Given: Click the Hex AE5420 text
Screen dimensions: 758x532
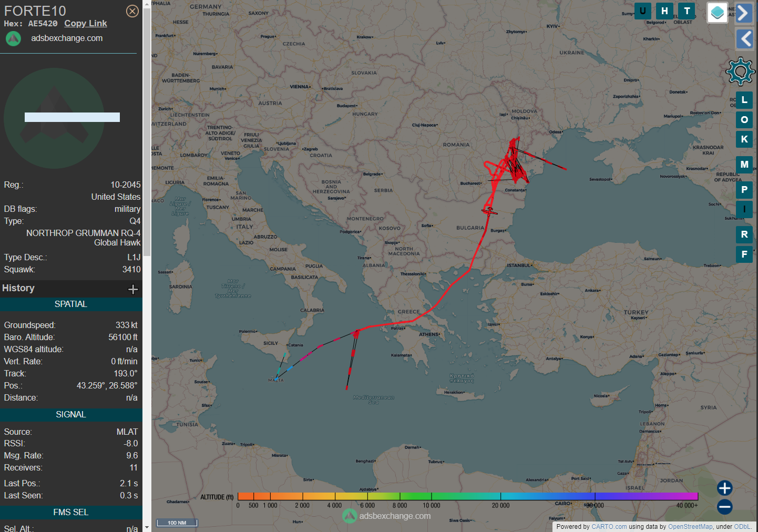Looking at the screenshot, I should pos(30,24).
